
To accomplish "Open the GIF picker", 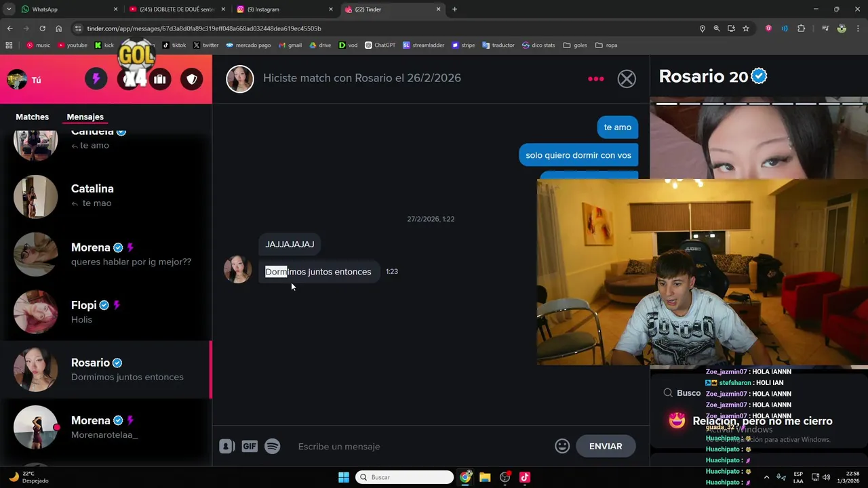I will click(x=250, y=446).
